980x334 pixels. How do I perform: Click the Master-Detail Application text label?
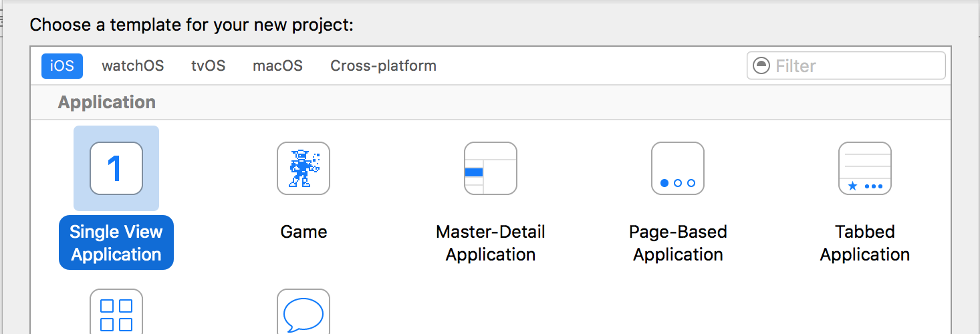491,243
